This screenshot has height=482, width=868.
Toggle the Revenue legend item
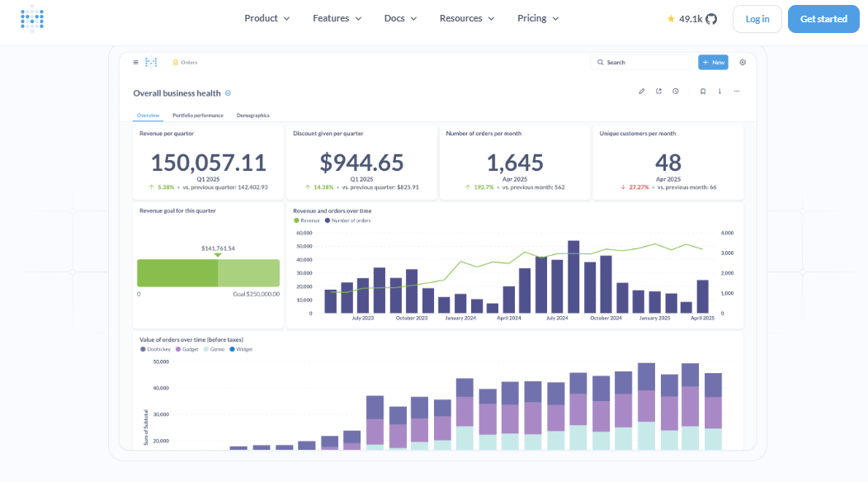point(307,220)
